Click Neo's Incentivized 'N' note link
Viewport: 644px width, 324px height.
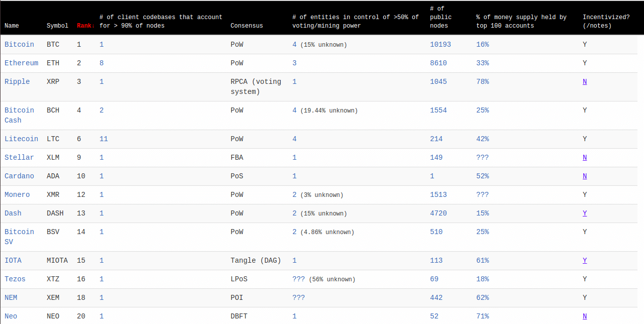click(x=585, y=316)
